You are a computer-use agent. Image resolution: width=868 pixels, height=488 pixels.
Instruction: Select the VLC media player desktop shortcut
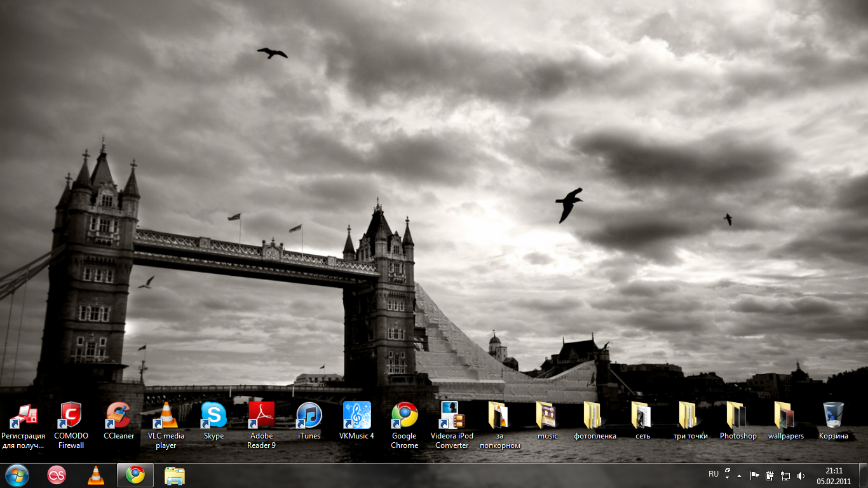pyautogui.click(x=166, y=426)
